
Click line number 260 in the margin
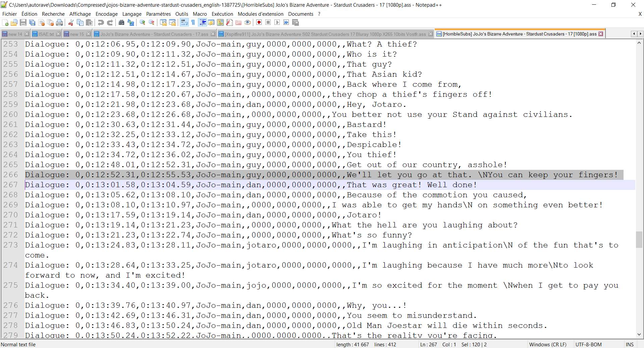pos(11,115)
